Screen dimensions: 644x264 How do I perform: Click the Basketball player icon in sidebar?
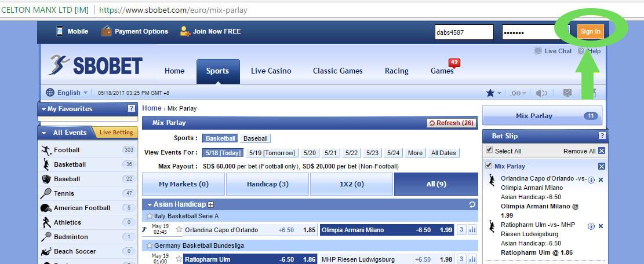(x=46, y=164)
